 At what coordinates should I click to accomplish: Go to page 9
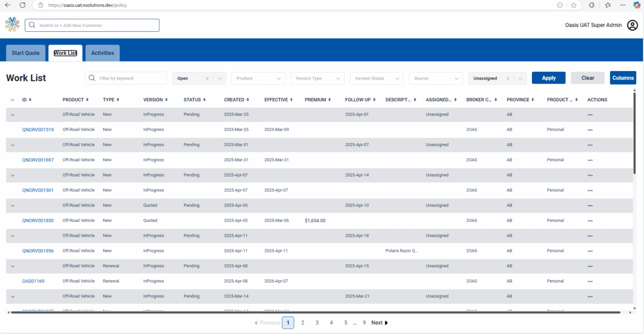pyautogui.click(x=364, y=323)
